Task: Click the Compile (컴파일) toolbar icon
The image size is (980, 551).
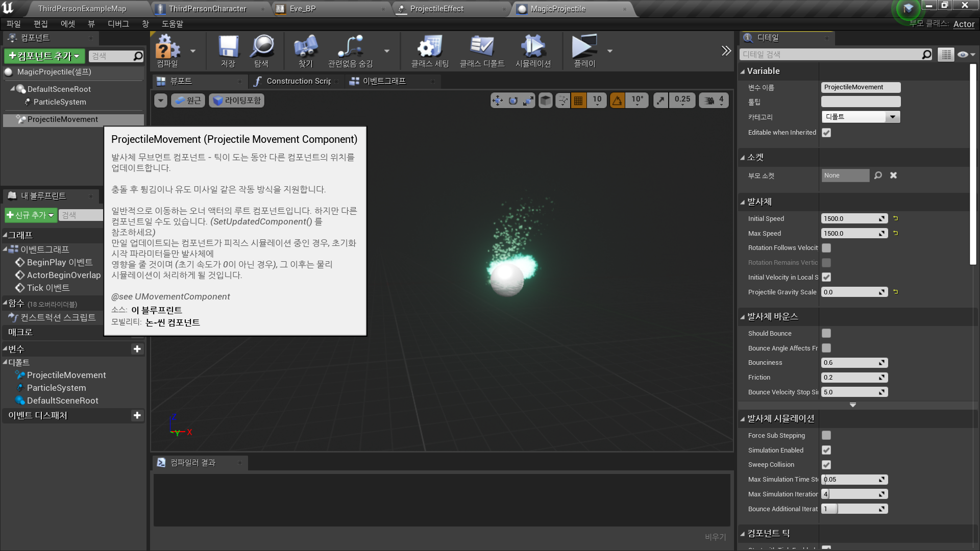Action: (168, 47)
